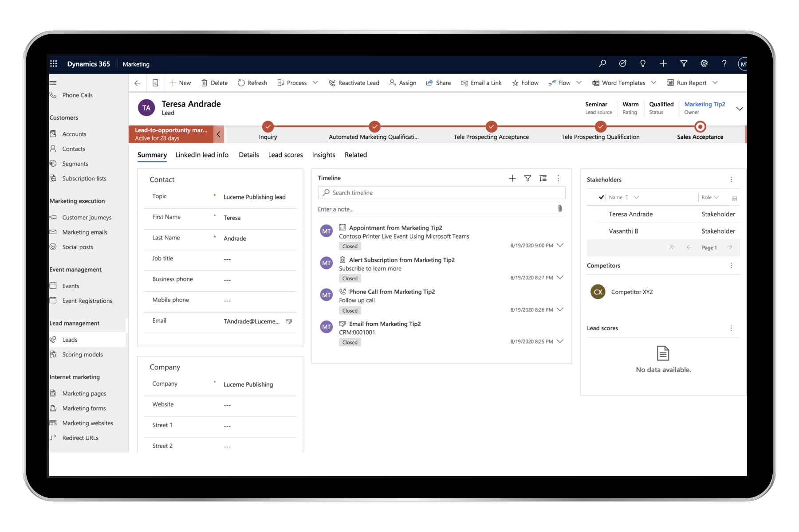Viewport: 799px width, 532px height.
Task: Click the search magnifier in top bar
Action: 602,64
